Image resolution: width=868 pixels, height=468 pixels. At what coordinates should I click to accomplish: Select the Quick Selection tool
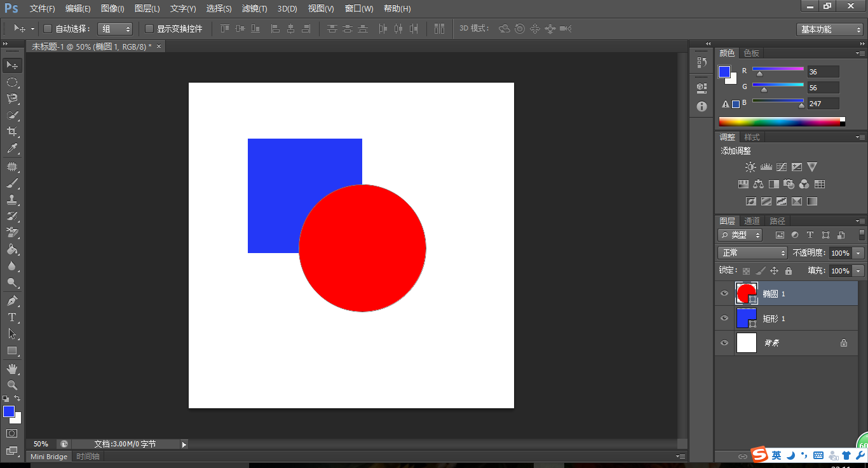12,116
